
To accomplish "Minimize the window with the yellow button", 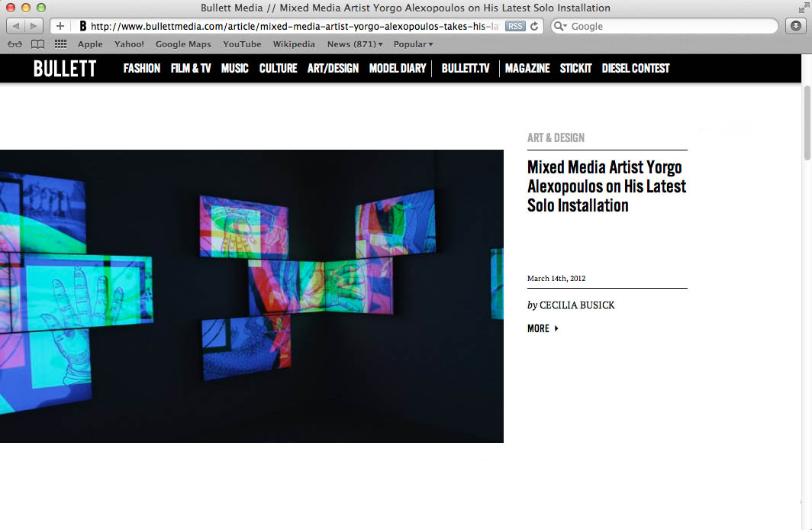I will point(26,8).
